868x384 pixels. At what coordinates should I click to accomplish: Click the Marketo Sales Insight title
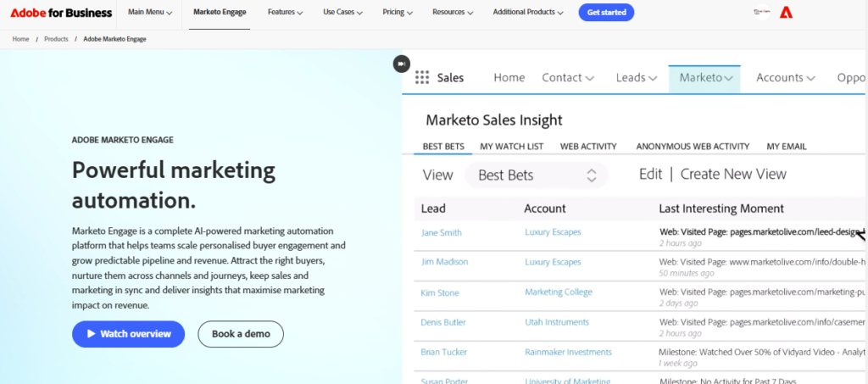(x=494, y=120)
